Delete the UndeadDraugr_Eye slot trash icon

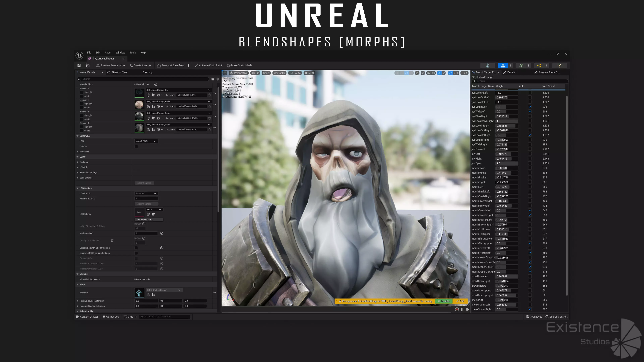(x=209, y=95)
